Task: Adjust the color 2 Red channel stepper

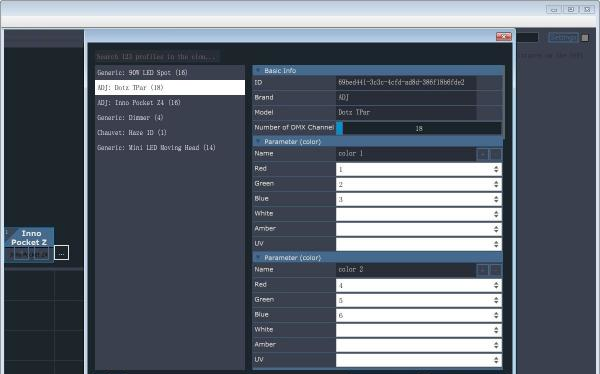Action: coord(496,285)
